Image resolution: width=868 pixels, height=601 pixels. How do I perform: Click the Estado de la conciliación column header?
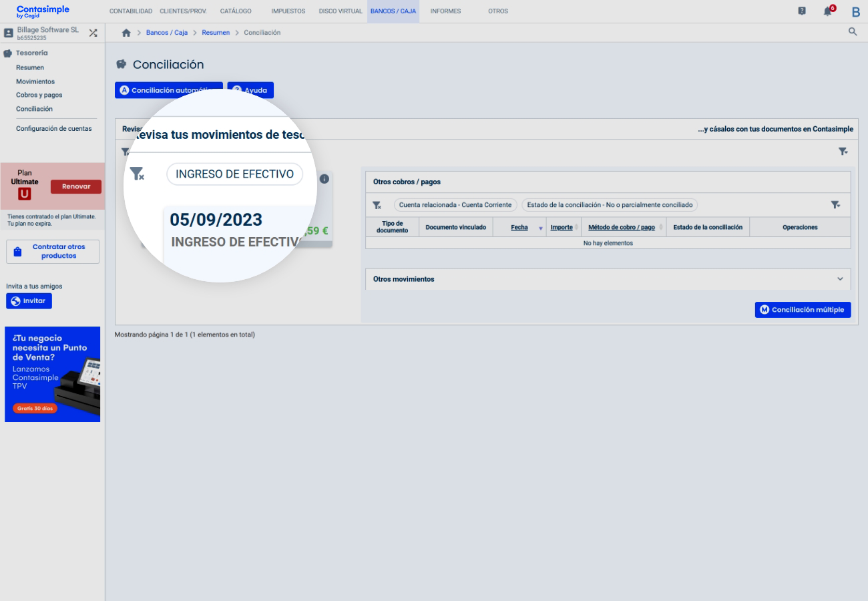coord(708,228)
